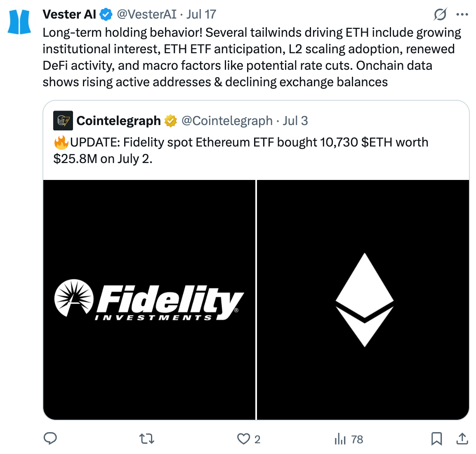The image size is (476, 454).
Task: Share the post via share icon
Action: (462, 439)
